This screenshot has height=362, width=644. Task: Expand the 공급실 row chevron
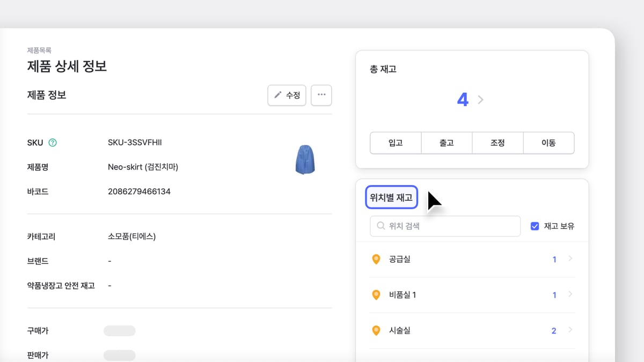[x=570, y=259]
